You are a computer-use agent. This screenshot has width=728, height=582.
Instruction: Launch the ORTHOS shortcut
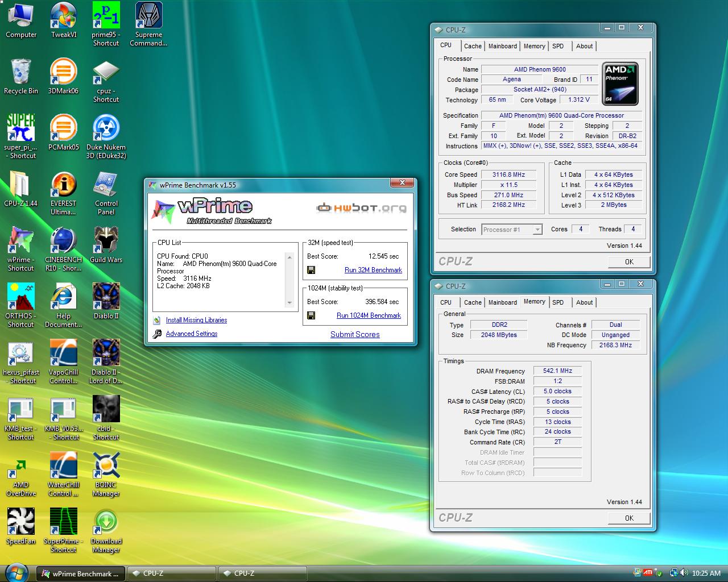21,305
